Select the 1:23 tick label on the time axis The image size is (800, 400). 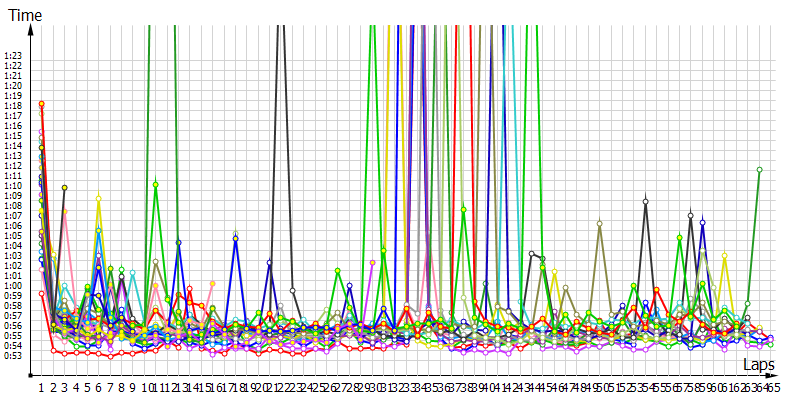(x=13, y=55)
